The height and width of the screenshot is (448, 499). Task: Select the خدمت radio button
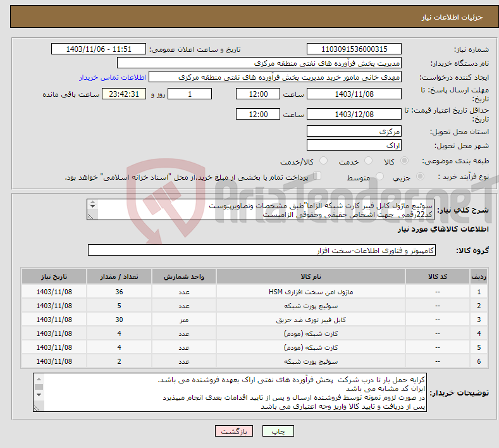coord(368,161)
